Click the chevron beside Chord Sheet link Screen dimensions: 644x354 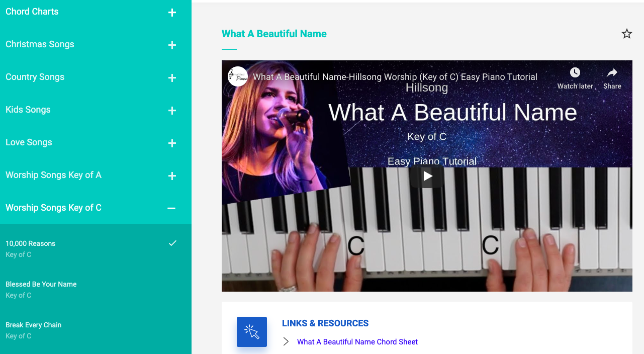(x=286, y=342)
